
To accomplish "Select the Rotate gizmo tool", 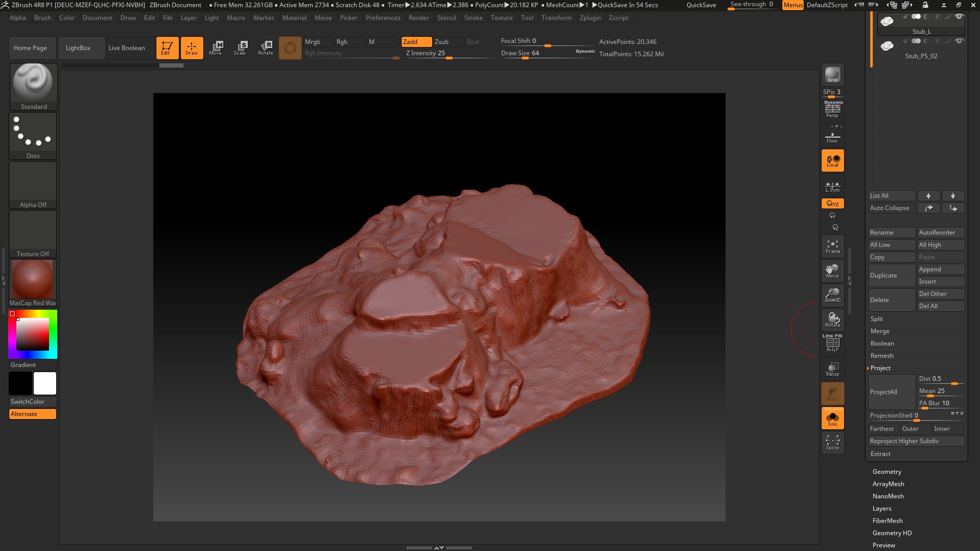I will point(265,48).
